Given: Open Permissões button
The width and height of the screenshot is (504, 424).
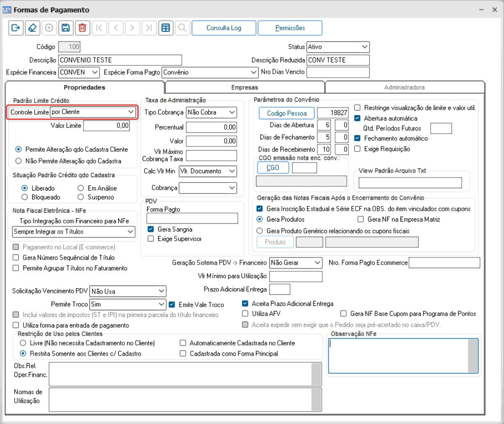Looking at the screenshot, I should (x=290, y=28).
